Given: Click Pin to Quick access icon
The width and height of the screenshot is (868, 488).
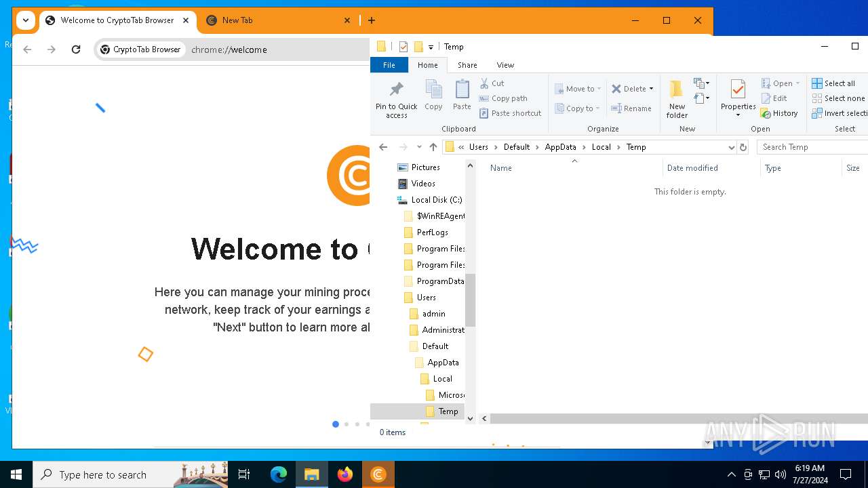Looking at the screenshot, I should pyautogui.click(x=397, y=89).
